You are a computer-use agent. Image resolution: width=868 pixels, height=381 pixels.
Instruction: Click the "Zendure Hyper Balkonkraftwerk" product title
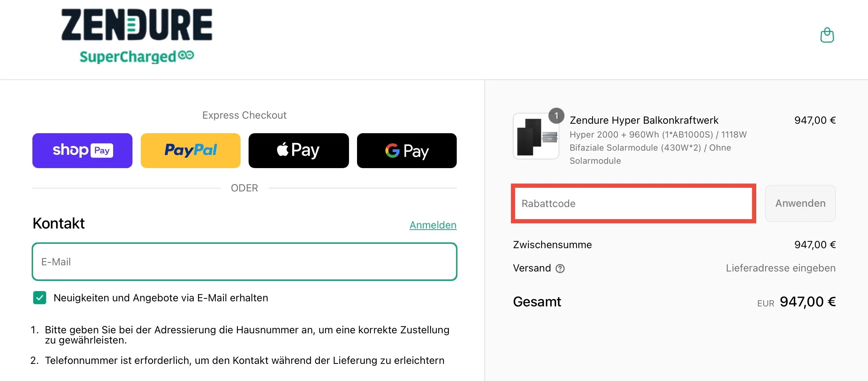(x=644, y=120)
